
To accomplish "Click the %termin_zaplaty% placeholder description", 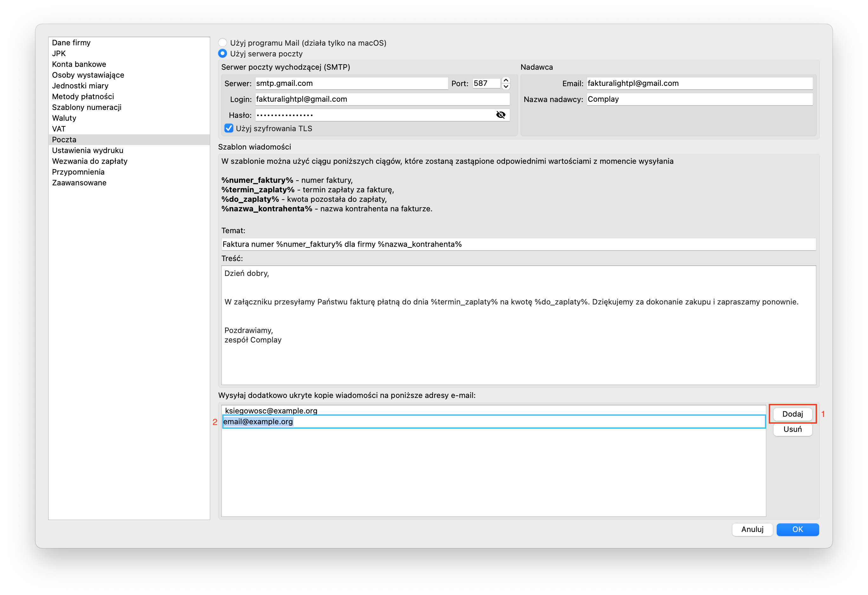I will point(308,190).
